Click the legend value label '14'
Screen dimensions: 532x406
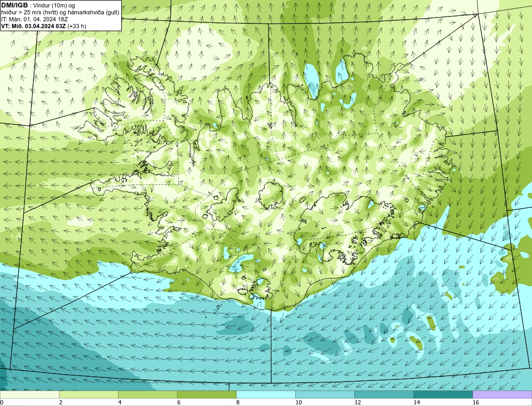[417, 402]
